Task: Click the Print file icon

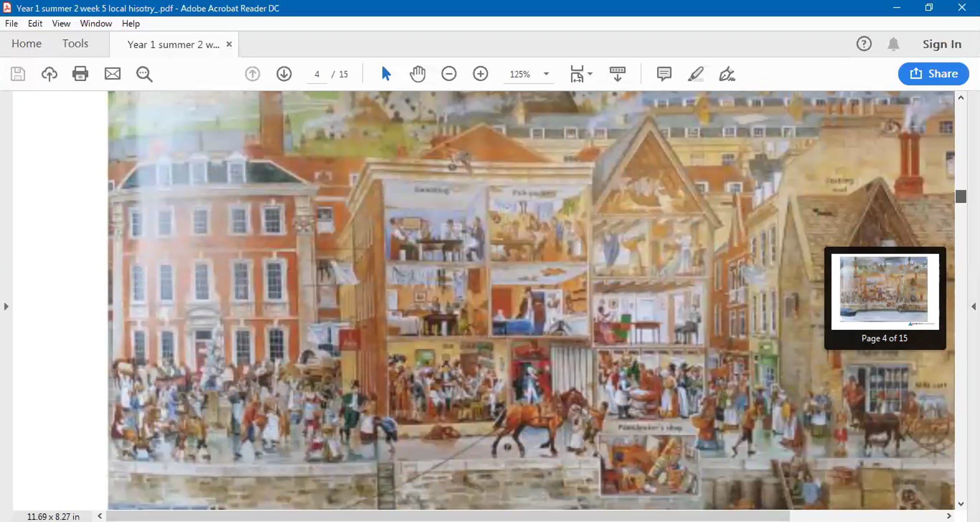Action: pyautogui.click(x=80, y=74)
